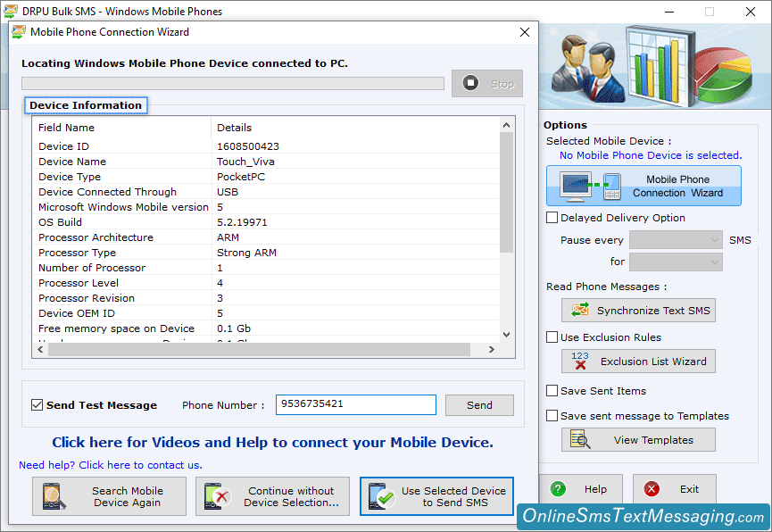Image resolution: width=772 pixels, height=532 pixels.
Task: Select the Processor Type row
Action: click(266, 253)
